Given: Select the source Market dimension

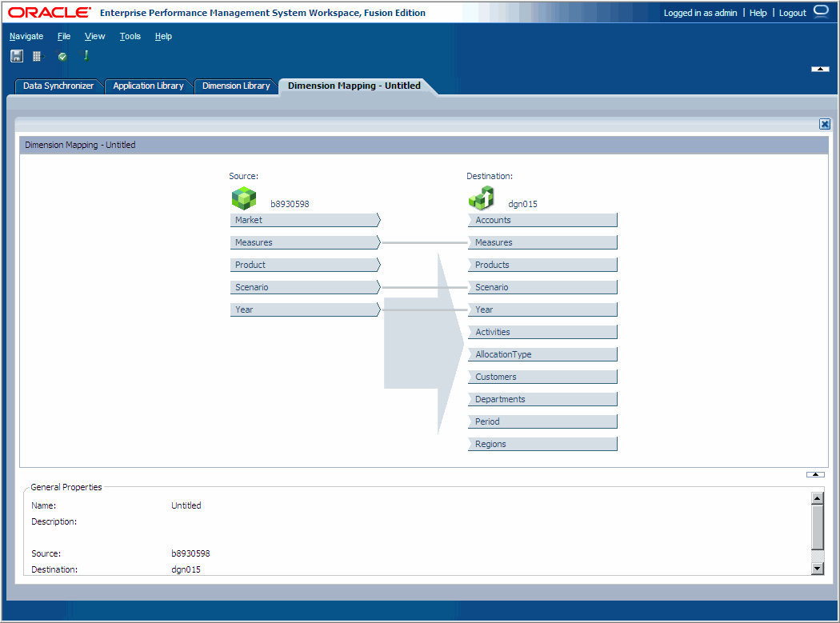Looking at the screenshot, I should click(x=306, y=220).
